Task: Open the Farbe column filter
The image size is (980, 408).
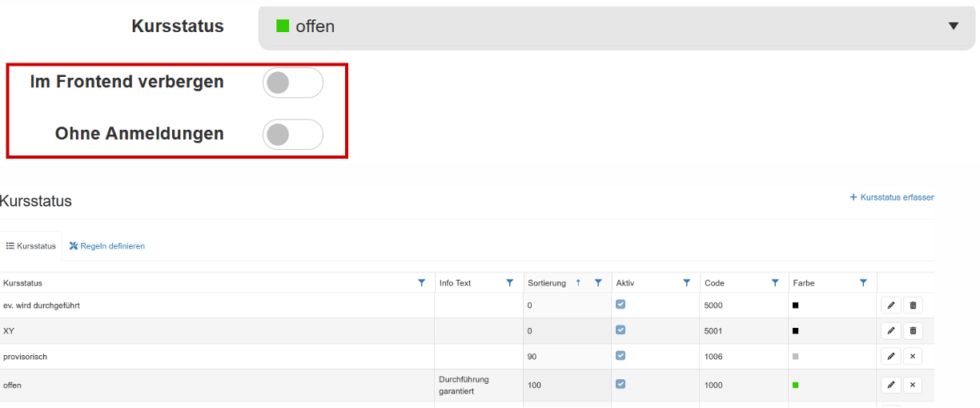Action: pos(863,283)
